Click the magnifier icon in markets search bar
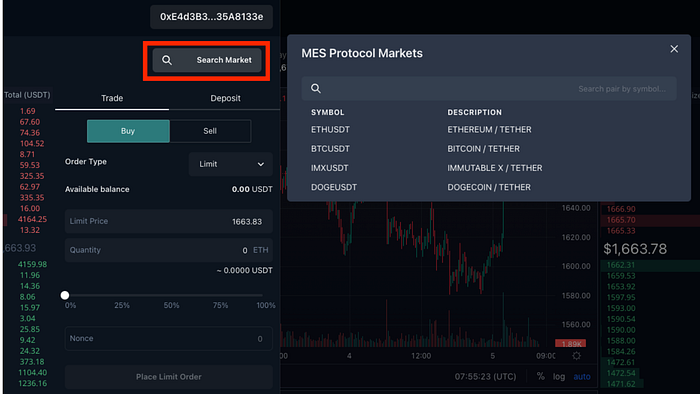The width and height of the screenshot is (700, 394). click(x=316, y=88)
